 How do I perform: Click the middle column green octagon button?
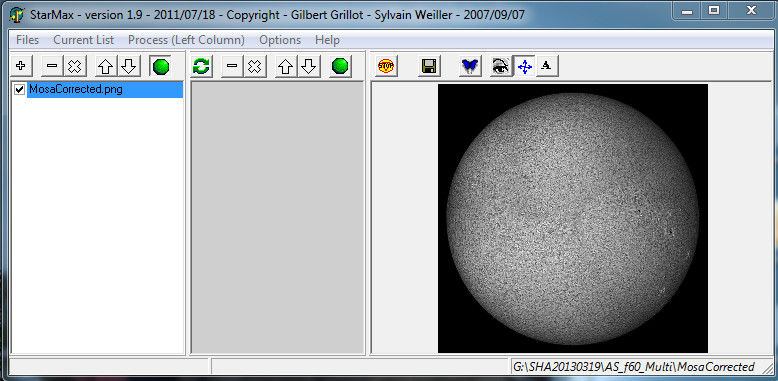(x=340, y=66)
